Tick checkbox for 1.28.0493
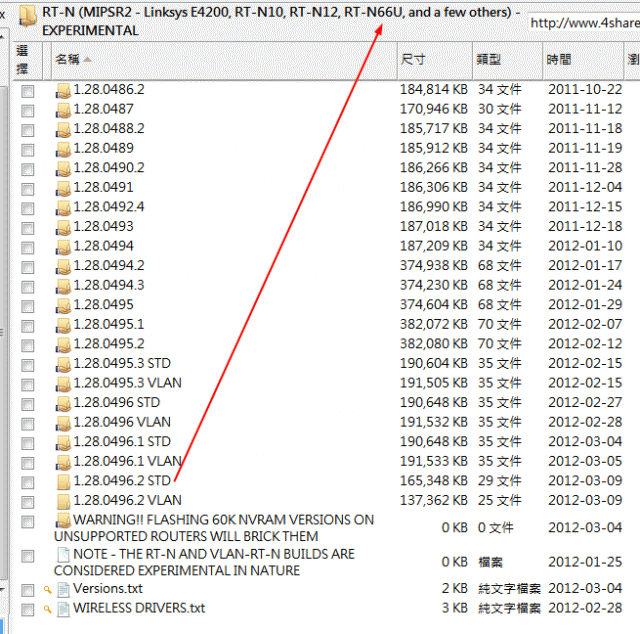This screenshot has width=640, height=634. [x=28, y=228]
